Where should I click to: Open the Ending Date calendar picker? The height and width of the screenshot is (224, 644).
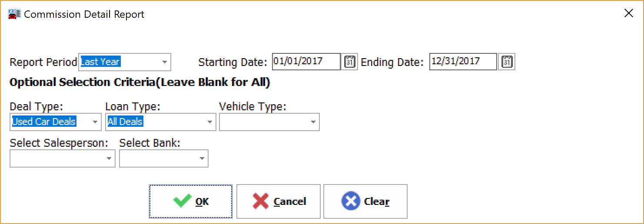click(506, 62)
